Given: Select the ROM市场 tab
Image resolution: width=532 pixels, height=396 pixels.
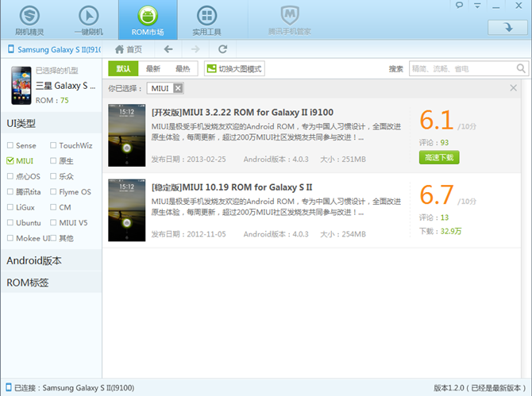Looking at the screenshot, I should click(148, 20).
